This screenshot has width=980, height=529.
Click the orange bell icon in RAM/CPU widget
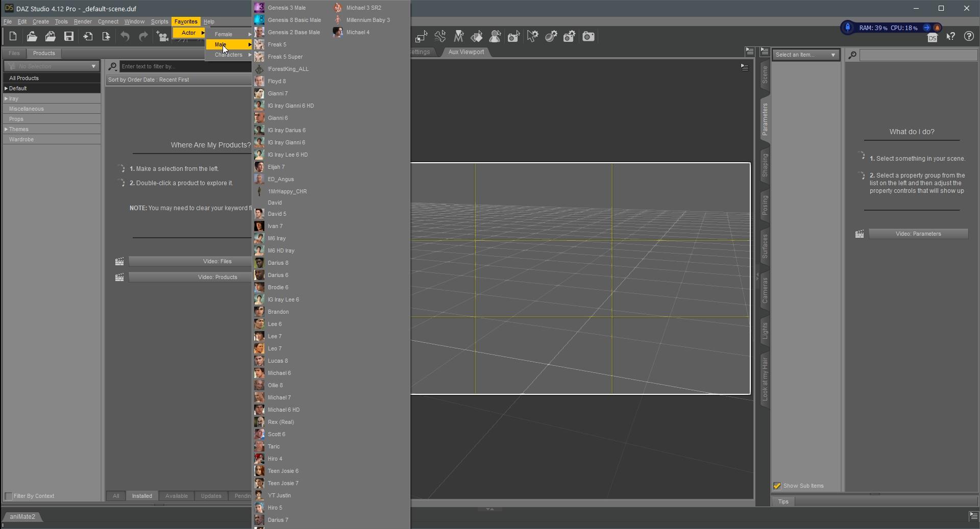[x=937, y=28]
